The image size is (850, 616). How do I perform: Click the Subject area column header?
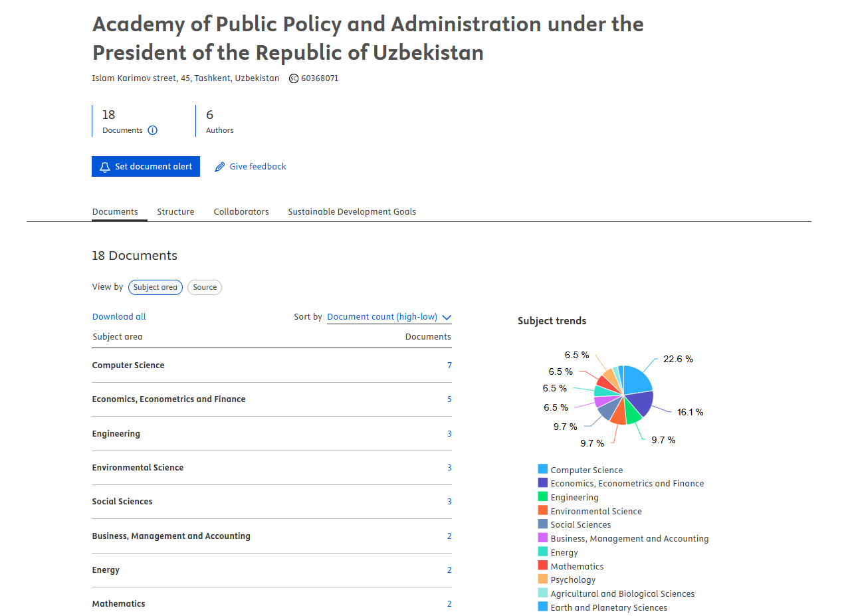tap(118, 337)
